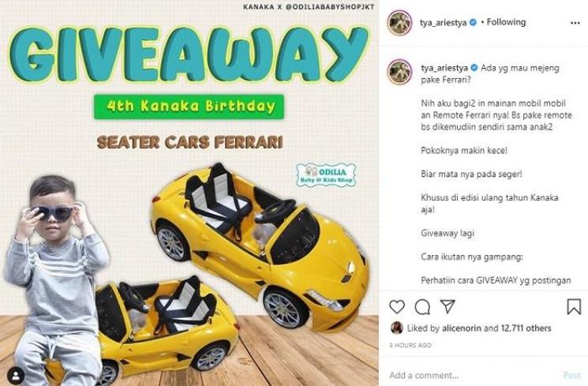Click verified badge next to header username
Viewport: 588px width, 386px height.
474,23
